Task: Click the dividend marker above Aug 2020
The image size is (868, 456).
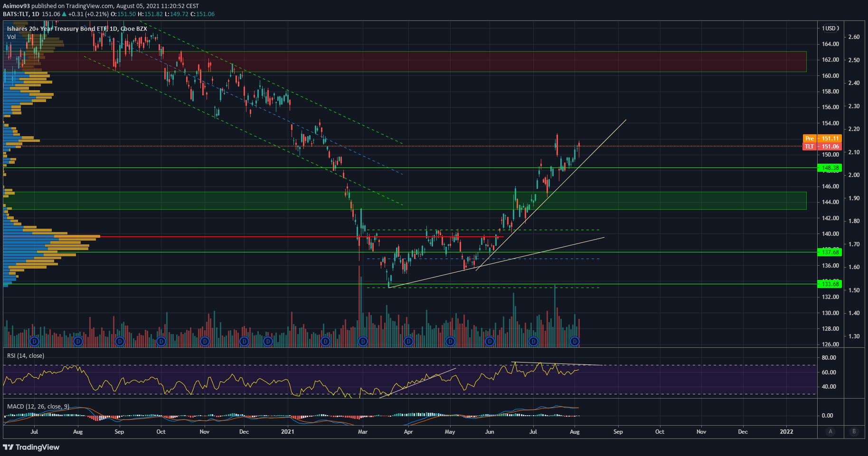Action: click(x=78, y=341)
